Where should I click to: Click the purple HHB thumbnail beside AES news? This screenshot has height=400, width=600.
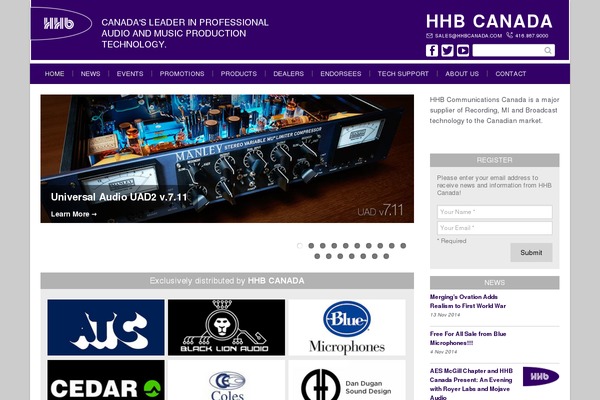coord(541,377)
